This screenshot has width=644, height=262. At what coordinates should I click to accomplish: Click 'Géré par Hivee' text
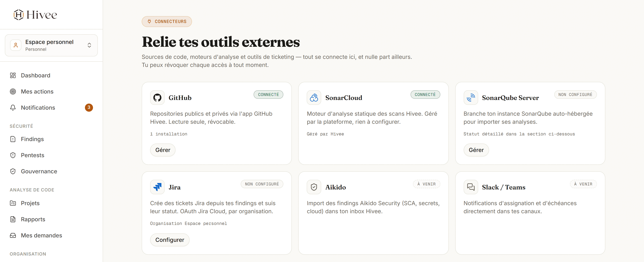click(325, 134)
